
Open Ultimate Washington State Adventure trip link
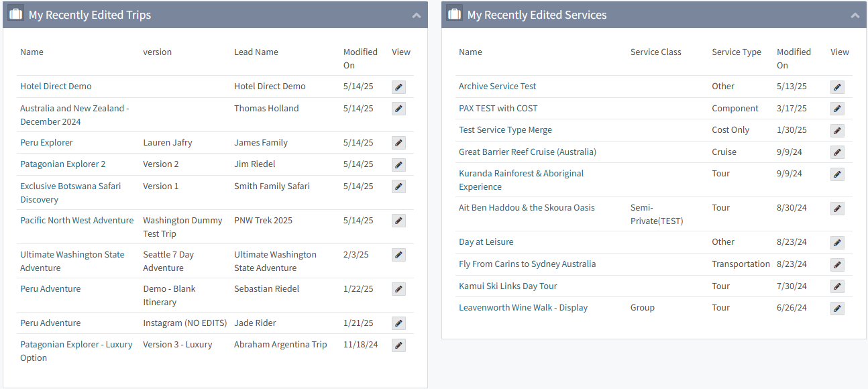tap(72, 261)
